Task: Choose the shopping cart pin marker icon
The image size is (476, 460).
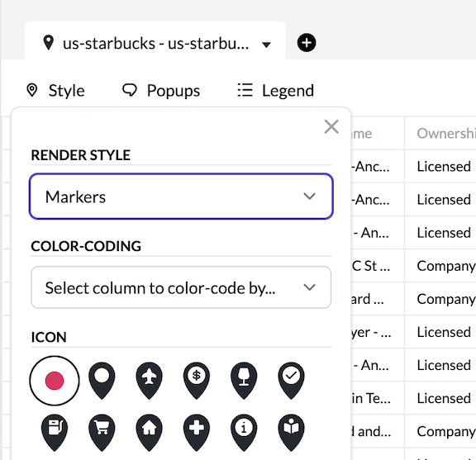Action: [102, 433]
